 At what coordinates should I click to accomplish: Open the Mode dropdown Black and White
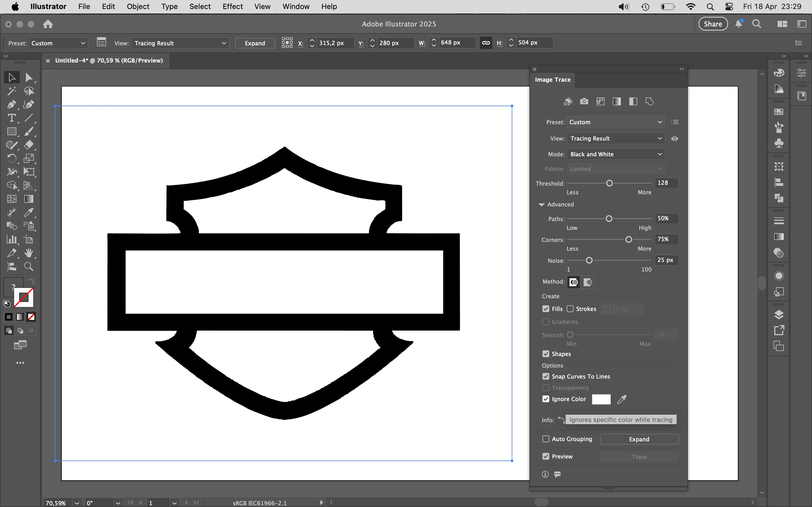point(616,154)
